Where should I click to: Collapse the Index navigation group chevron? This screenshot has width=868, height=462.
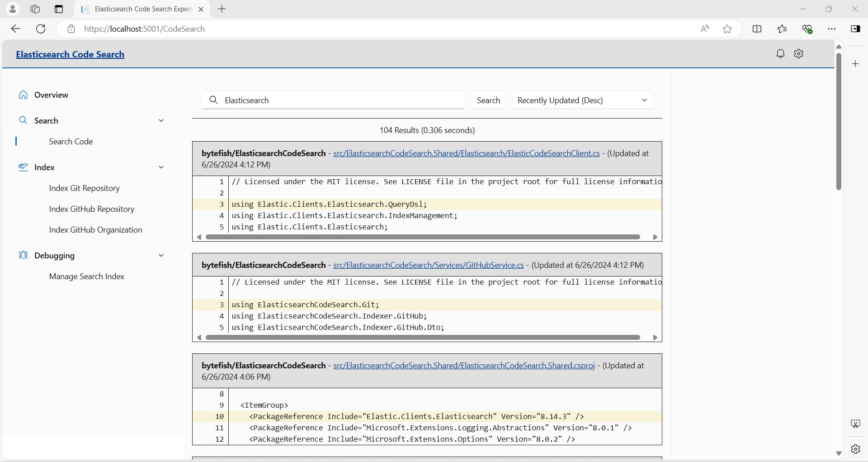[161, 167]
